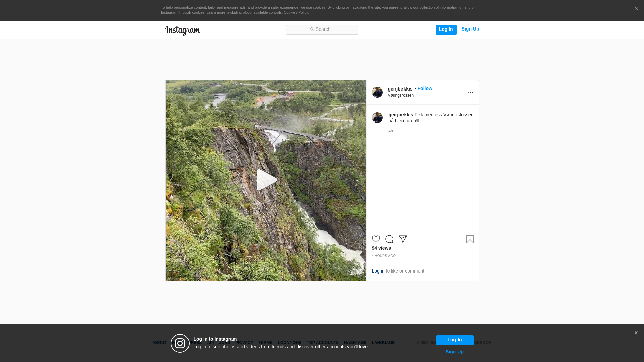Image resolution: width=644 pixels, height=362 pixels.
Task: Click the Search input field
Action: click(x=322, y=29)
